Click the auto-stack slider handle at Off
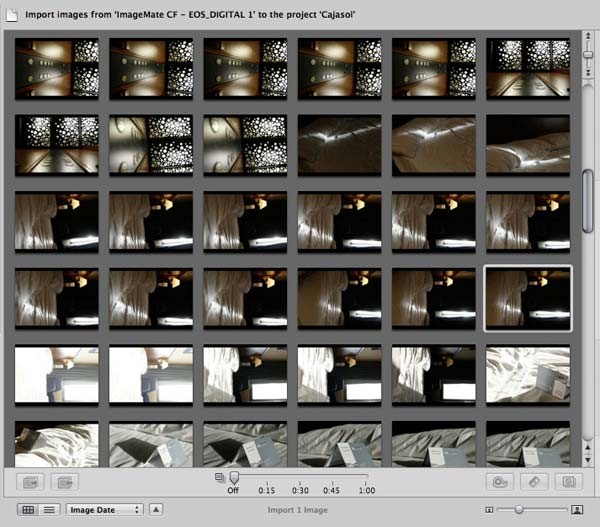Screen dimensions: 600x527 pos(234,477)
